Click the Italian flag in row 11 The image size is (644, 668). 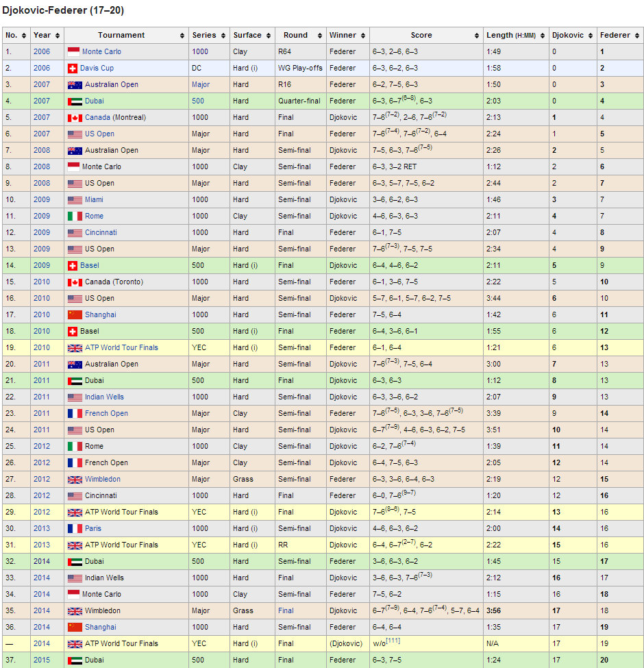pyautogui.click(x=75, y=217)
